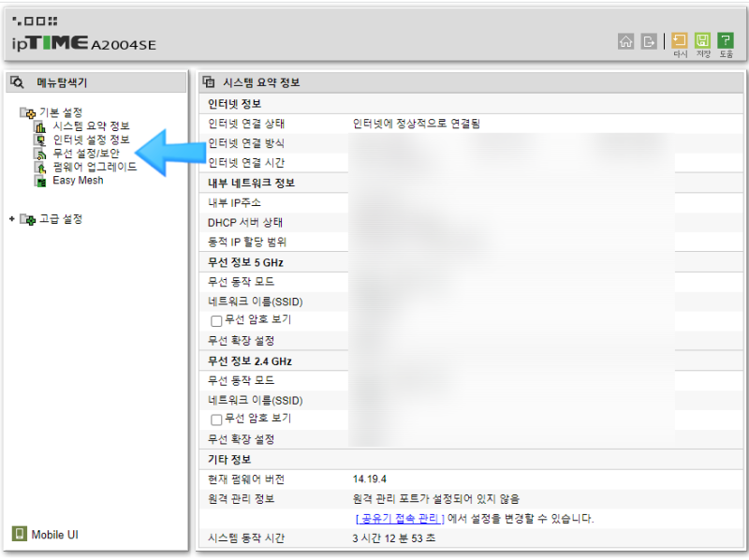
Task: Click the monitor icon beside 인터넷 설정 정보
Action: point(41,140)
